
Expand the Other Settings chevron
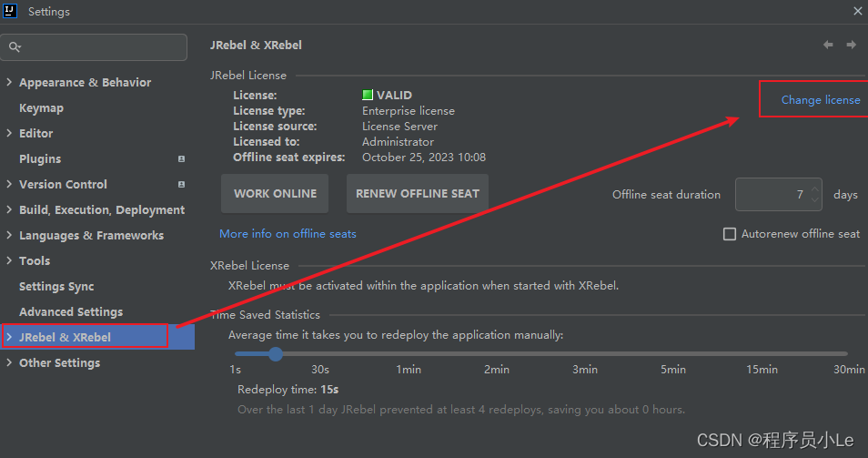click(x=9, y=362)
